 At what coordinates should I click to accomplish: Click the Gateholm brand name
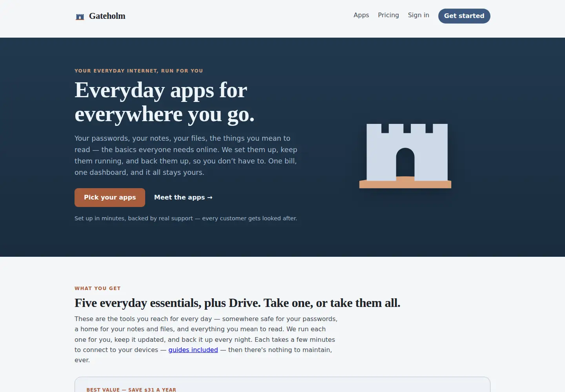107,16
